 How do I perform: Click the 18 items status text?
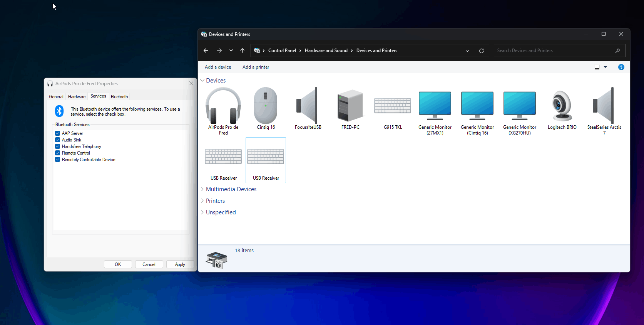point(244,251)
